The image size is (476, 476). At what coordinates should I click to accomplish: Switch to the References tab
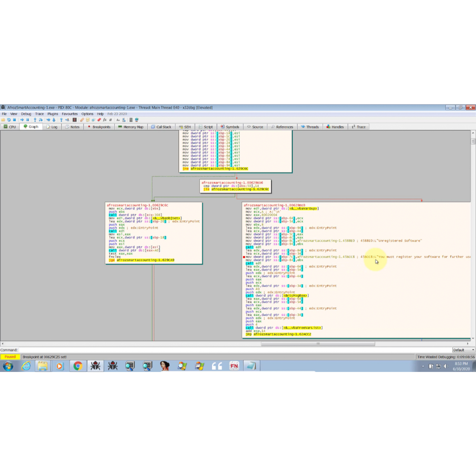(282, 127)
